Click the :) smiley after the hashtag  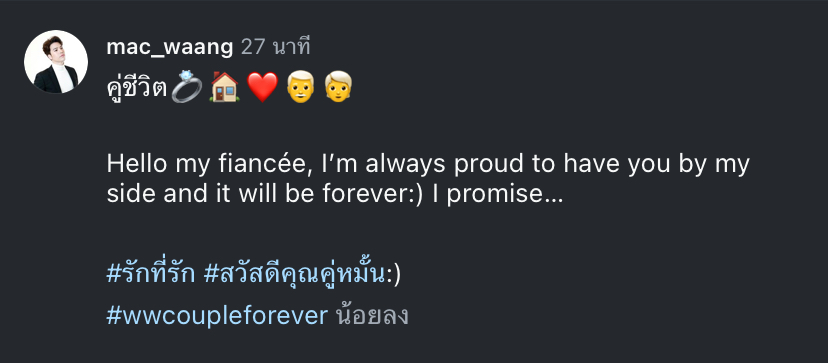pyautogui.click(x=393, y=275)
